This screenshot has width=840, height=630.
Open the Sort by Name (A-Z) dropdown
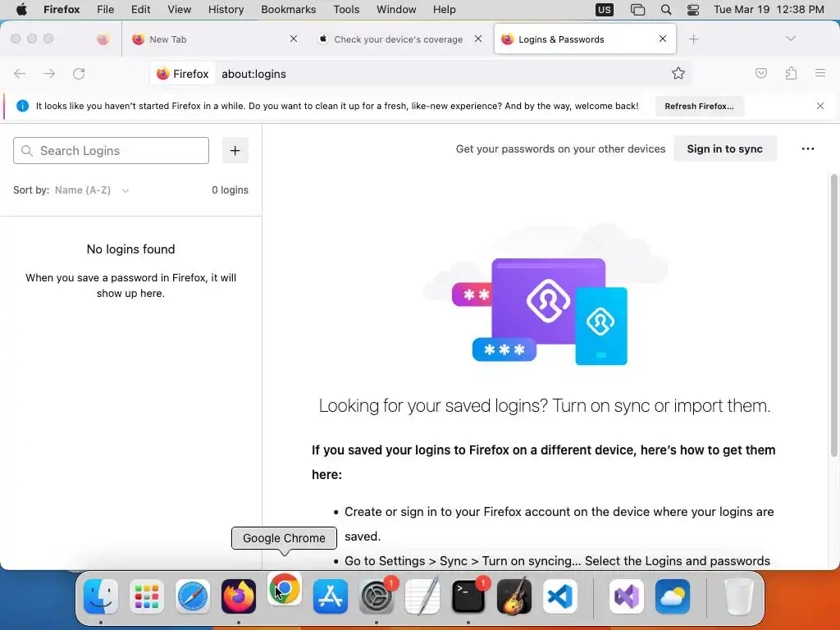tap(92, 190)
